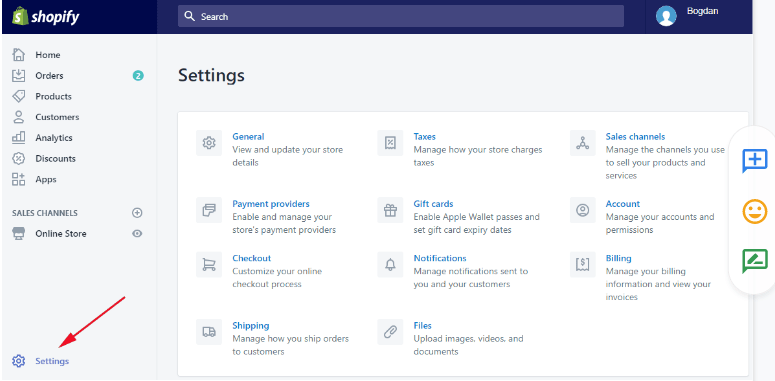The height and width of the screenshot is (381, 775).
Task: Click the General settings gear icon
Action: coord(209,143)
